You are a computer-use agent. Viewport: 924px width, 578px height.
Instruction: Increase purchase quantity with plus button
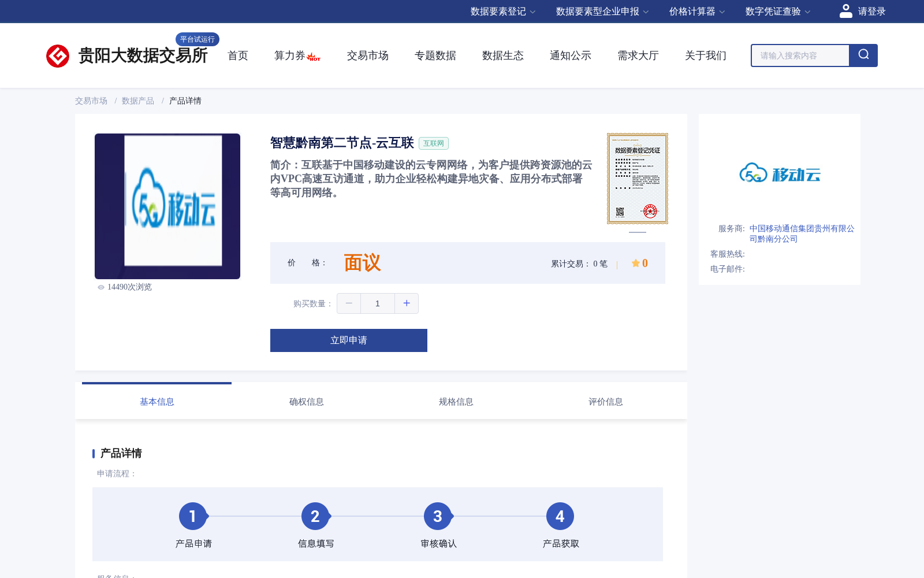point(407,303)
